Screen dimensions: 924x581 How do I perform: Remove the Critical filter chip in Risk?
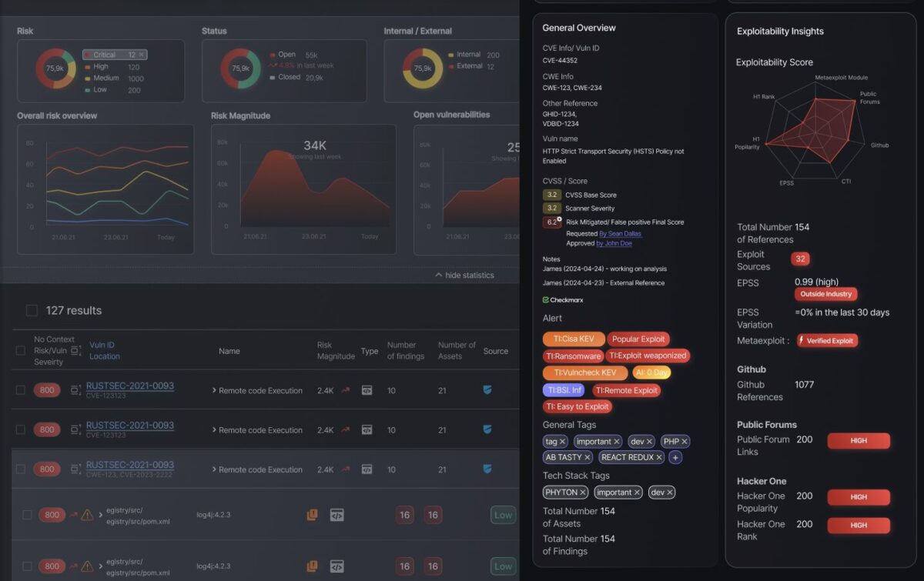click(x=142, y=55)
